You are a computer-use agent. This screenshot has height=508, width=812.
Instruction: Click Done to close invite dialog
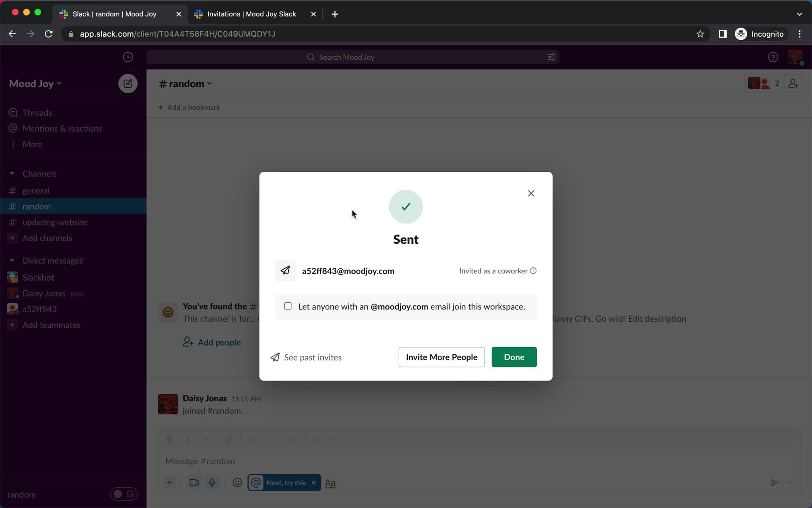click(x=514, y=357)
